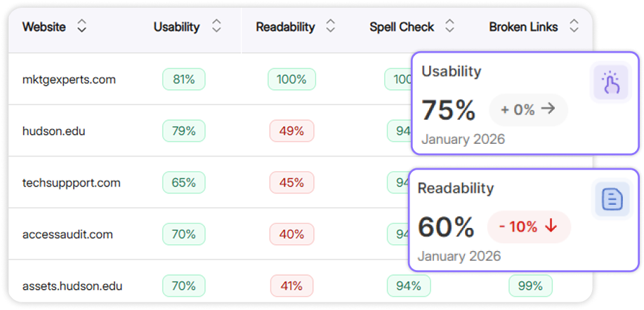Open assets.hudson.edu row
Screen dimensions: 644x310
[x=72, y=286]
